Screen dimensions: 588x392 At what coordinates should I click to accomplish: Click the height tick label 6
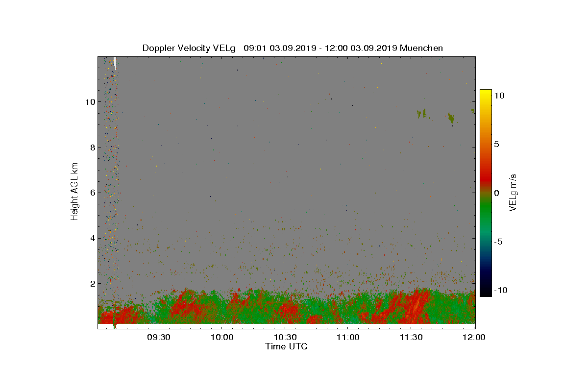[92, 193]
